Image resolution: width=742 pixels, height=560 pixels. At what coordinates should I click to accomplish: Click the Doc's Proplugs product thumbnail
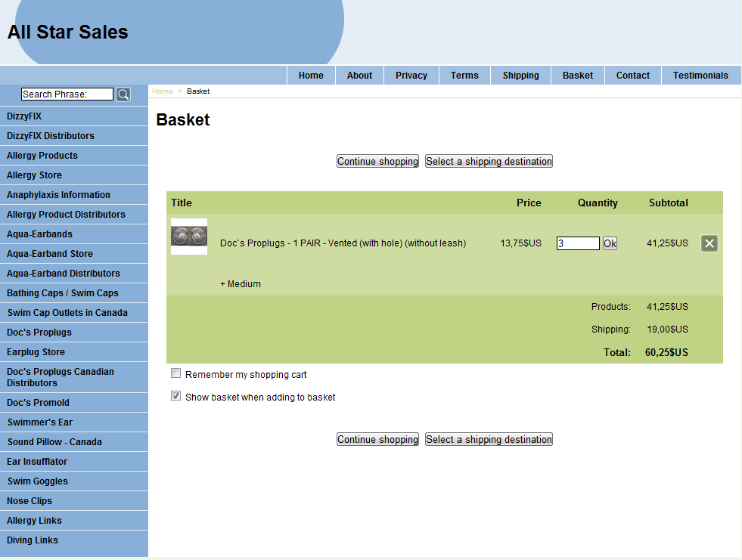pyautogui.click(x=189, y=237)
